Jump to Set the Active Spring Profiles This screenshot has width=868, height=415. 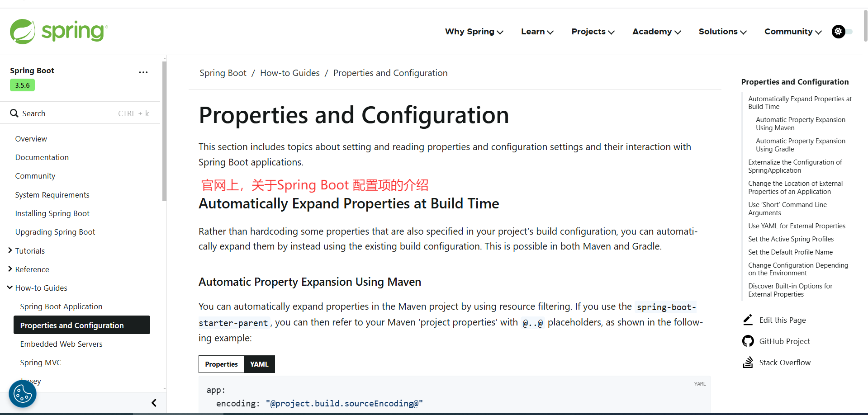(x=791, y=239)
